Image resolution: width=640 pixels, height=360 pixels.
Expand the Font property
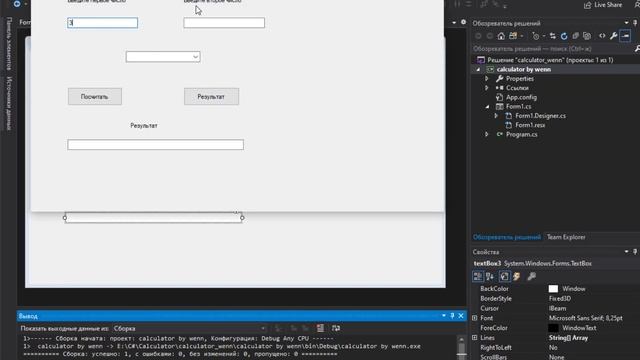pos(475,318)
